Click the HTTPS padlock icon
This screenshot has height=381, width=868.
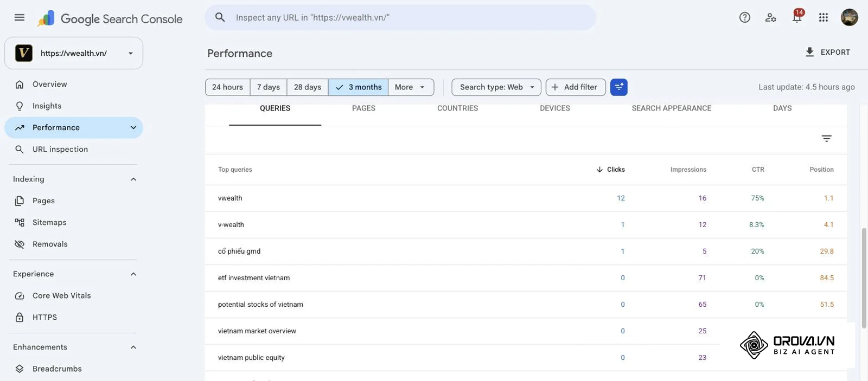[x=20, y=318]
